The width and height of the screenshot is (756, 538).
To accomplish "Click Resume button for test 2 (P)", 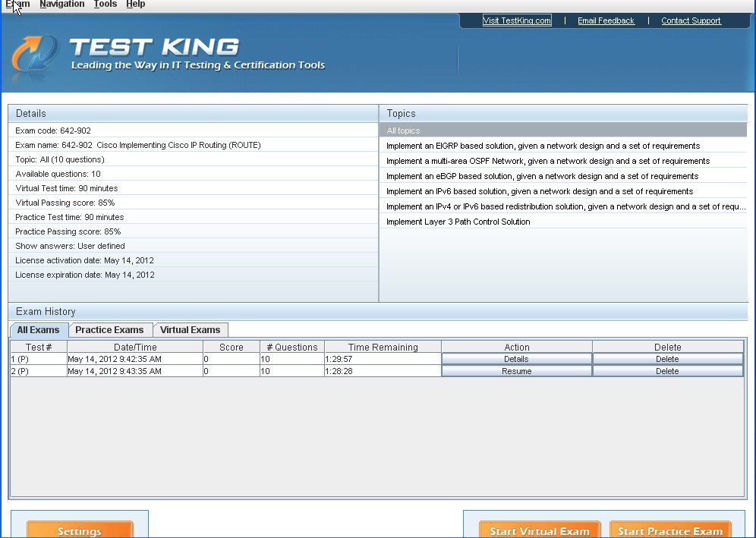I will point(516,371).
